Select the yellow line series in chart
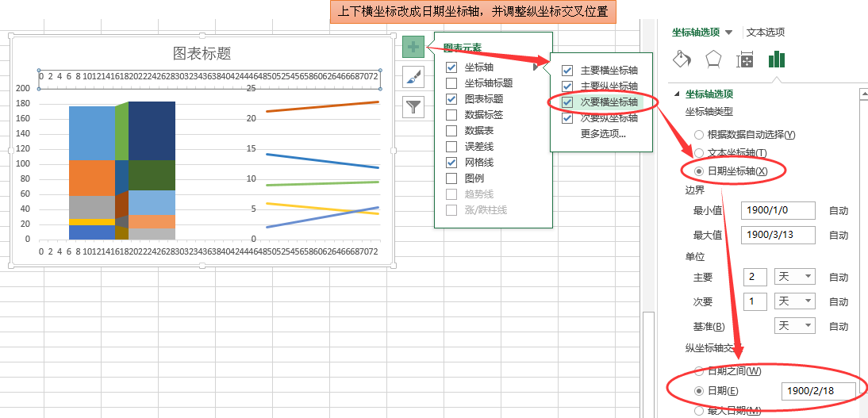868x418 pixels. pyautogui.click(x=323, y=208)
